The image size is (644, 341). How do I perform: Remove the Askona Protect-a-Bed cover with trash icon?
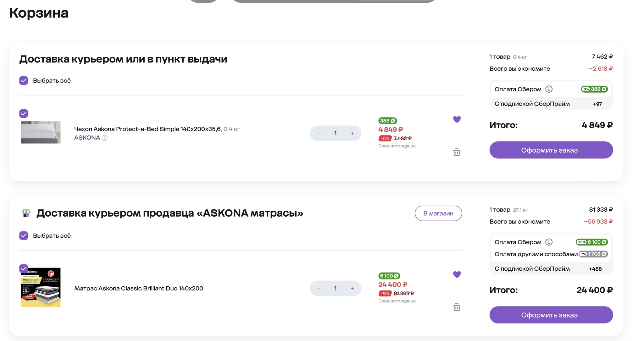point(457,152)
